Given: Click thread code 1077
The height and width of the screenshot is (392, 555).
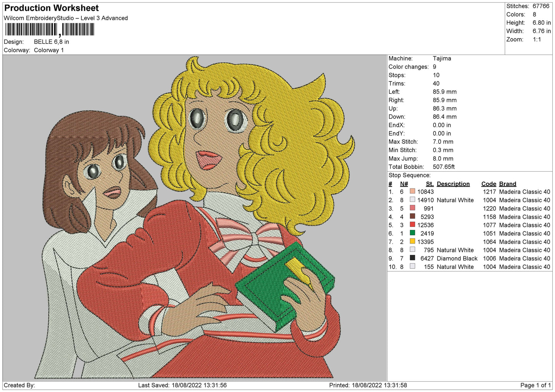Looking at the screenshot, I should [489, 225].
